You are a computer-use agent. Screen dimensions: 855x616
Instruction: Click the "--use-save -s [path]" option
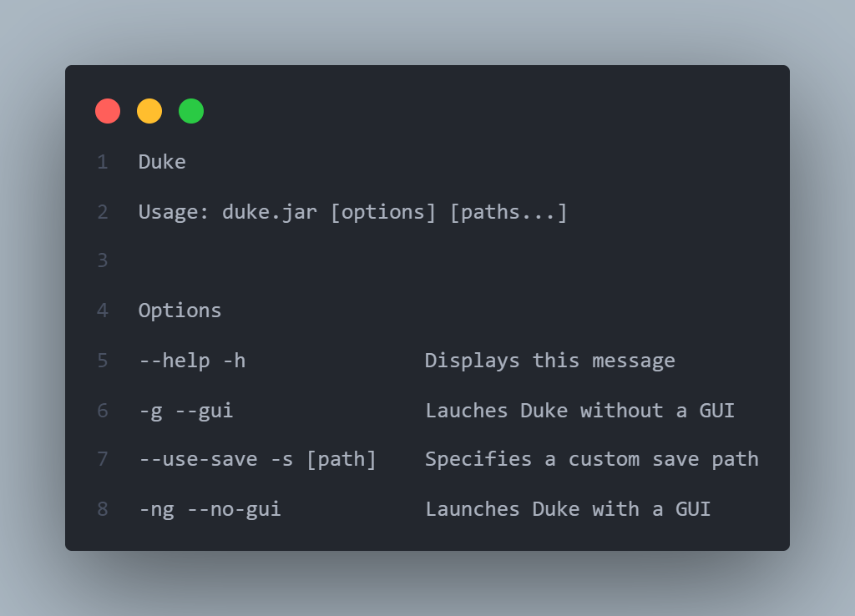[x=257, y=459]
